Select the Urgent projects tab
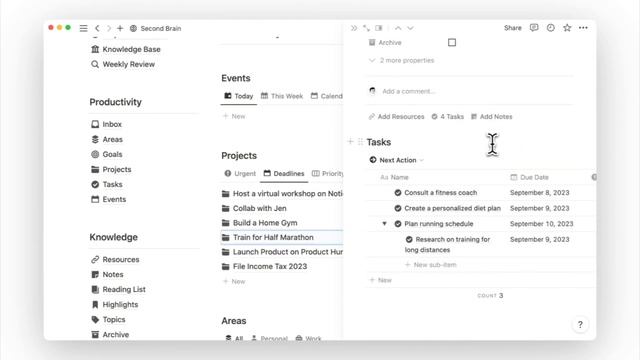This screenshot has width=640, height=360. click(240, 173)
